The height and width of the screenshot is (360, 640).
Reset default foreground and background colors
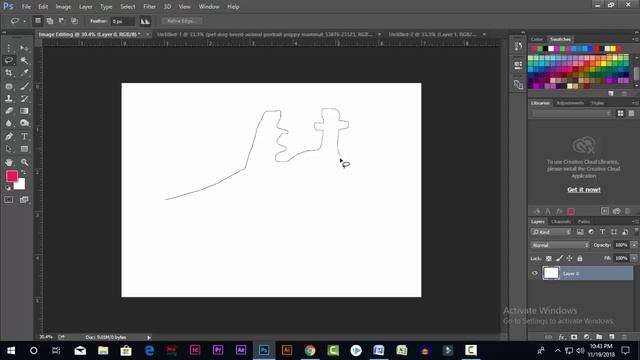(x=8, y=188)
